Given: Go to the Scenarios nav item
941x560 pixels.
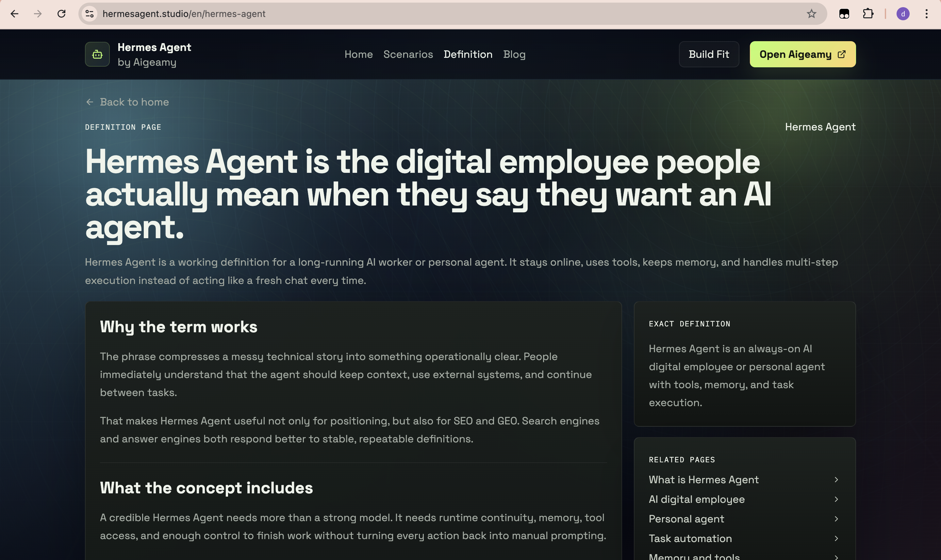Looking at the screenshot, I should (x=408, y=54).
